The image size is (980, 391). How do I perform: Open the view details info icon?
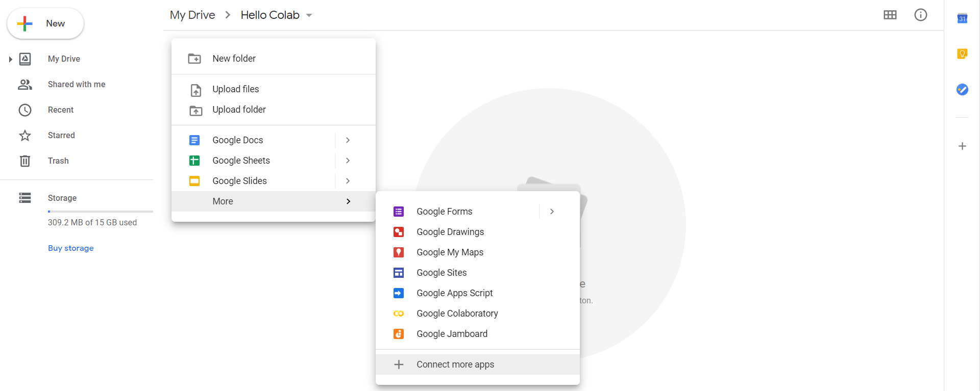pos(921,15)
